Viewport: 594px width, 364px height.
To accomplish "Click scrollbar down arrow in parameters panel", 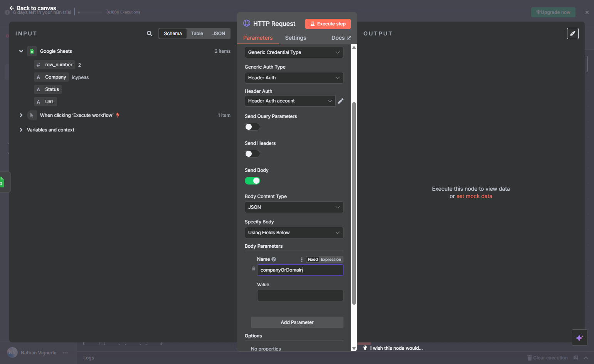I will tap(354, 348).
